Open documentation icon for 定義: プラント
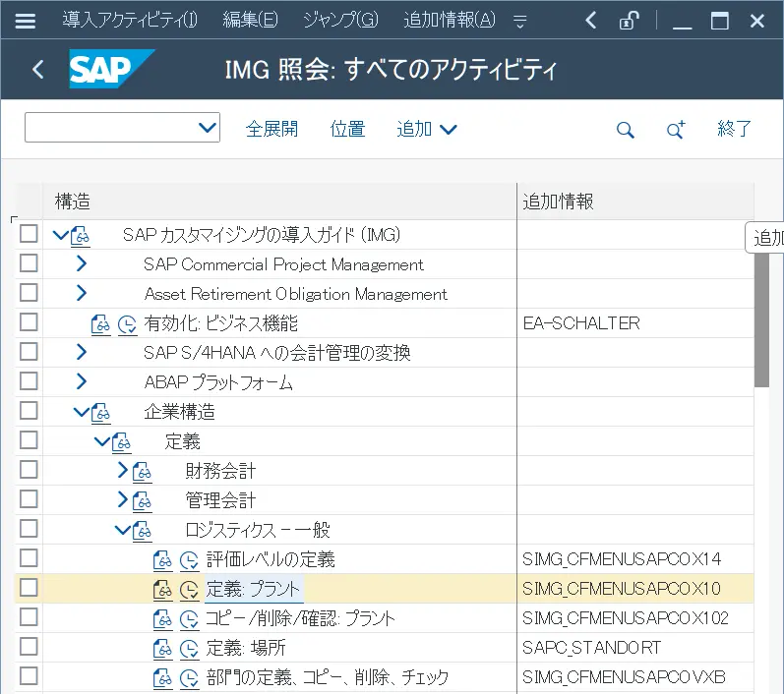This screenshot has width=784, height=694. [x=162, y=590]
